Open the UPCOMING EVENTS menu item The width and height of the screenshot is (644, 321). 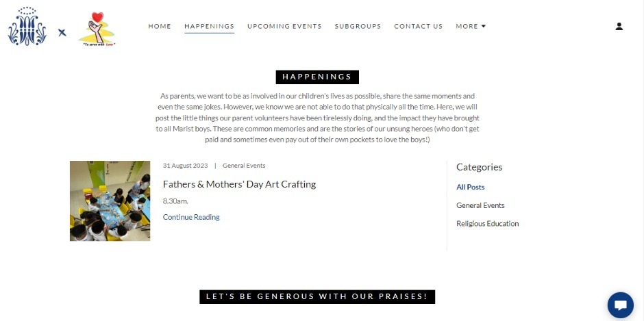pyautogui.click(x=284, y=27)
